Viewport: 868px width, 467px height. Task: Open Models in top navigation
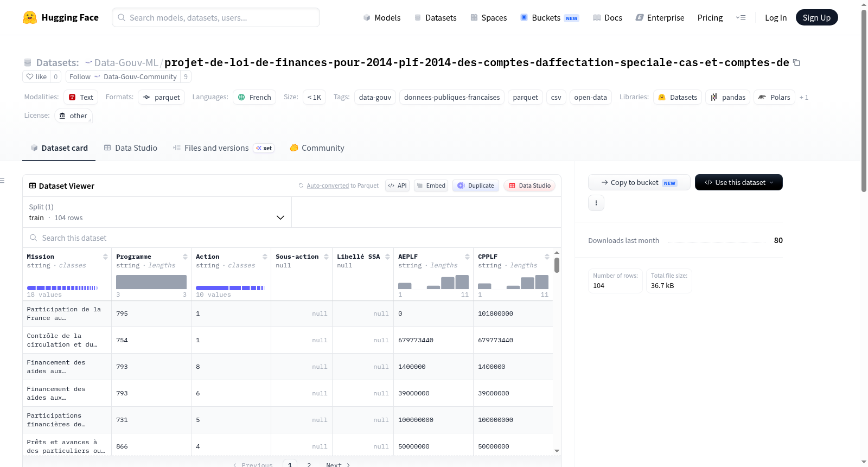(x=382, y=18)
